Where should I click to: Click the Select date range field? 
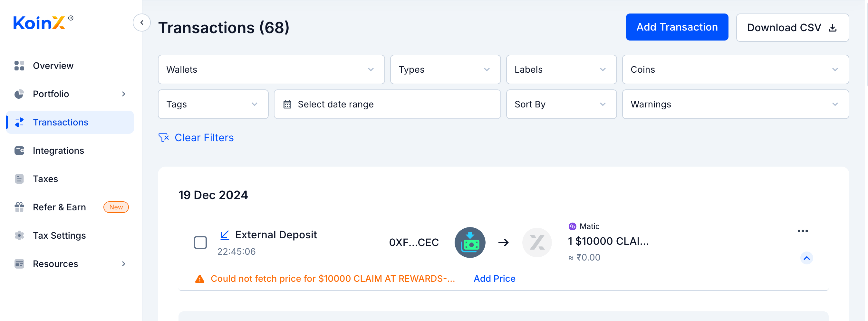click(x=387, y=104)
